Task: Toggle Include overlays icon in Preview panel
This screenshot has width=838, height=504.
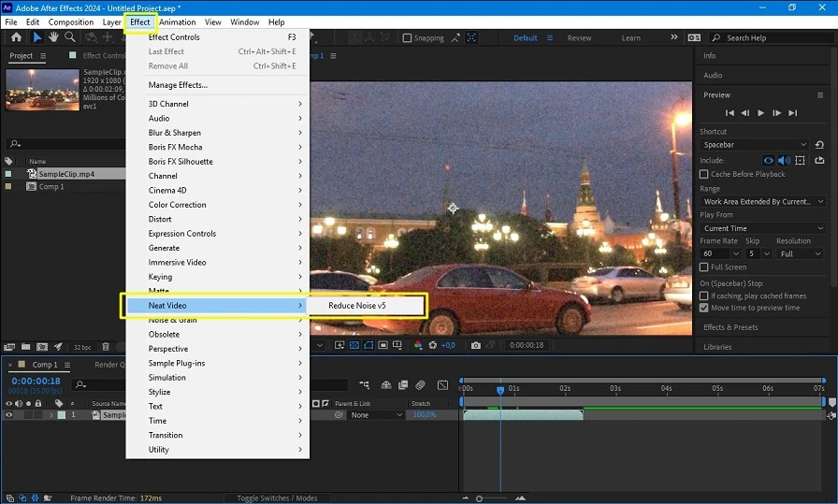Action: 800,160
